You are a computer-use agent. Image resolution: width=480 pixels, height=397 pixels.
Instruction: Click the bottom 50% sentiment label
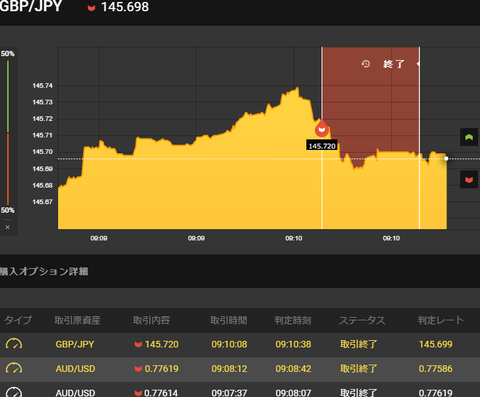coord(8,210)
